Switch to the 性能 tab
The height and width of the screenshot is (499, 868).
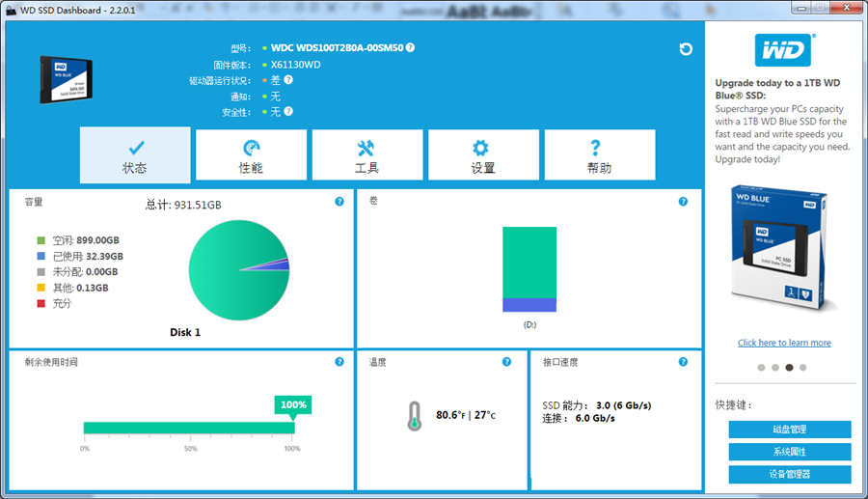tap(251, 155)
